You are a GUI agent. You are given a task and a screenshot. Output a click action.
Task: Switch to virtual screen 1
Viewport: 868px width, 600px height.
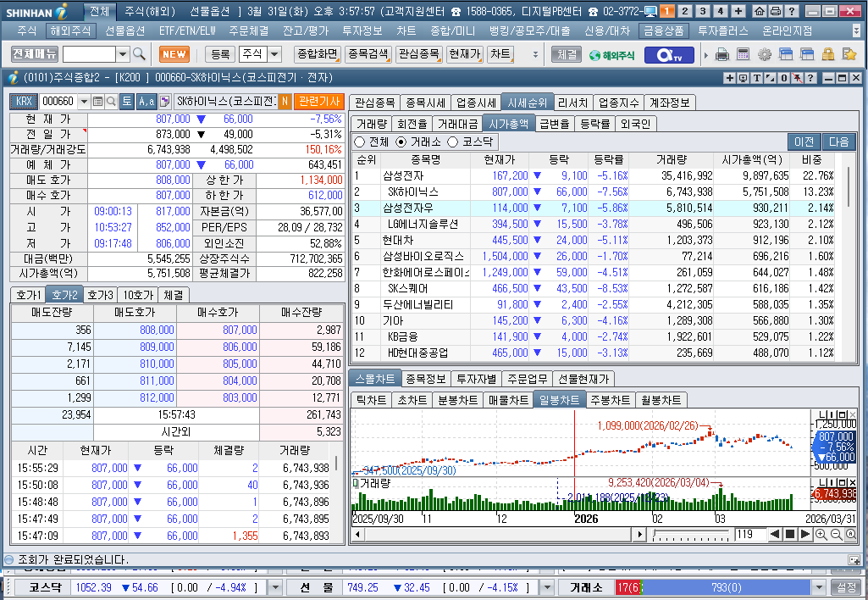pyautogui.click(x=667, y=11)
